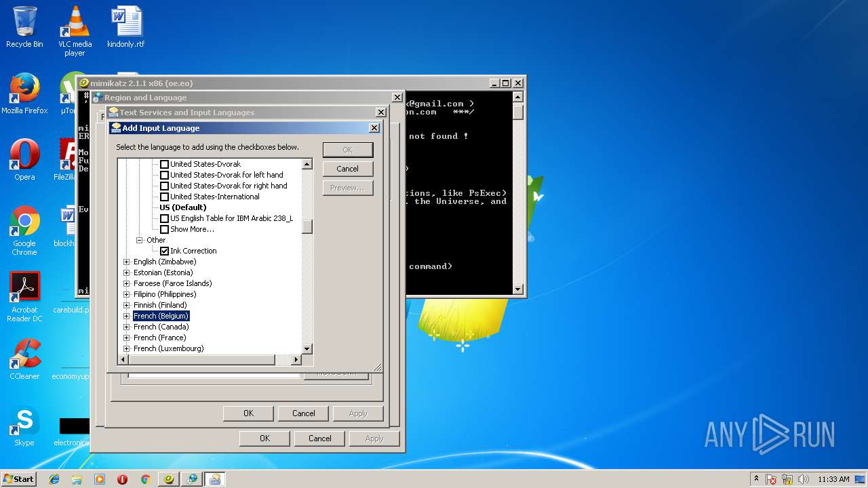The image size is (868, 488).
Task: Expand Faroese (Faroe Islands) node
Action: click(x=127, y=283)
